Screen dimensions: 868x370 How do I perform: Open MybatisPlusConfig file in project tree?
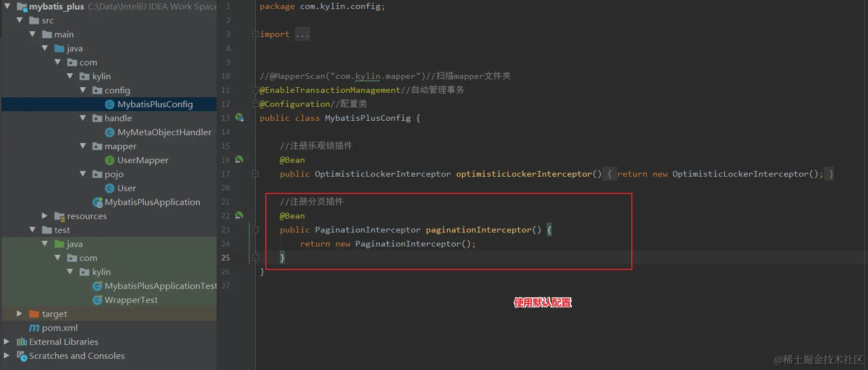[x=155, y=105]
